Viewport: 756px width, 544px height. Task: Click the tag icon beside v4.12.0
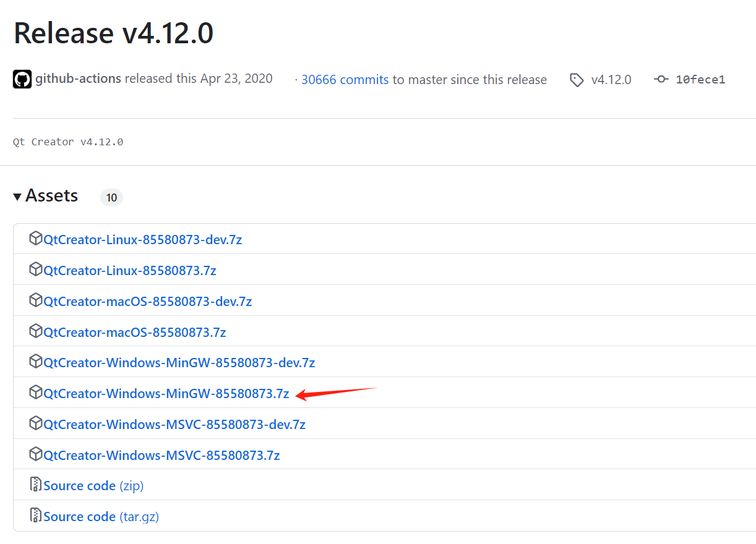[x=577, y=80]
